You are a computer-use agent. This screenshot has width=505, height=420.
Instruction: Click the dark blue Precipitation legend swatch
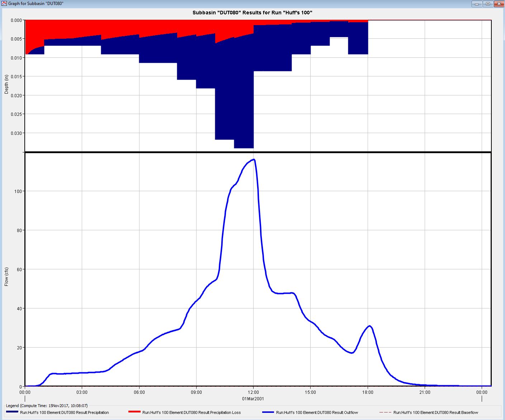[x=12, y=412]
